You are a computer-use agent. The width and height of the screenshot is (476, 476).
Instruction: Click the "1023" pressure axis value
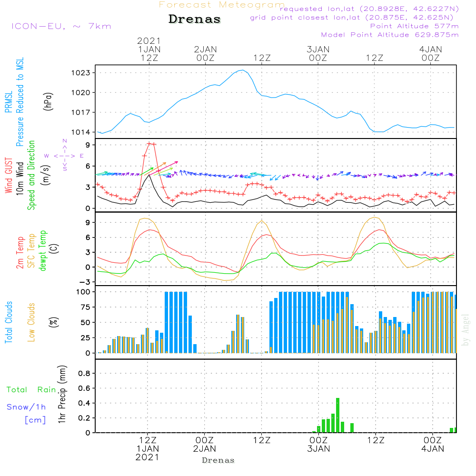pyautogui.click(x=80, y=73)
